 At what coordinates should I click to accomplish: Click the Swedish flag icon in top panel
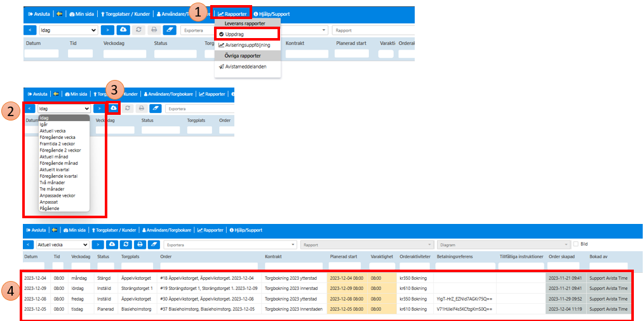pos(60,13)
